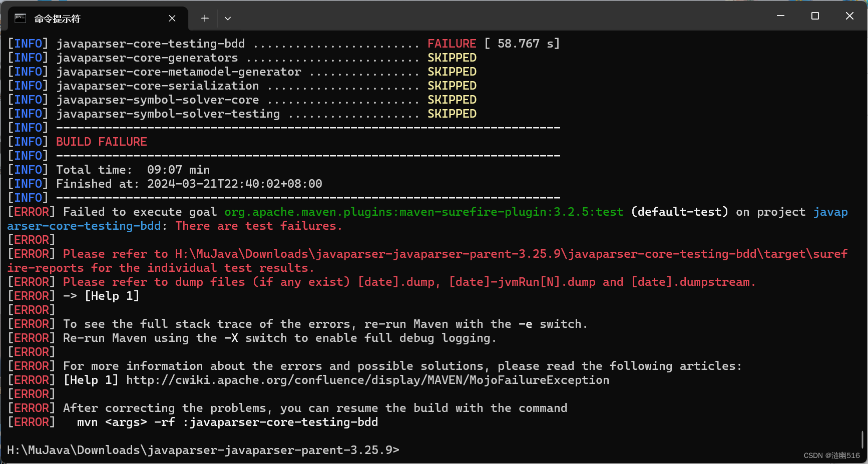This screenshot has width=868, height=464.
Task: Click the Command Prompt icon on the 命令提示符 tab
Action: (20, 18)
